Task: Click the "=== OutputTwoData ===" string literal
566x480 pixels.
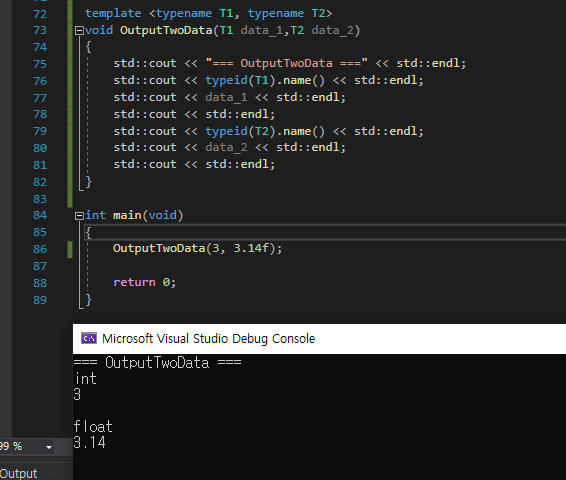Action: click(287, 63)
